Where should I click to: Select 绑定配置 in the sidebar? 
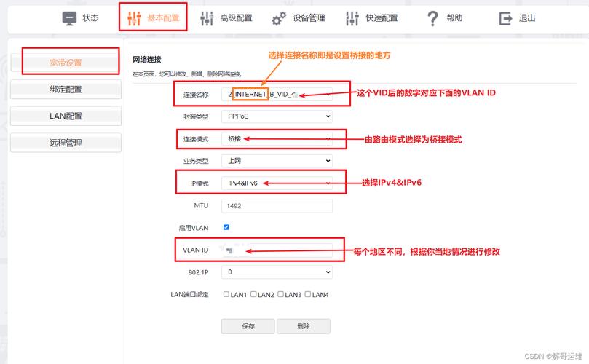tap(66, 89)
